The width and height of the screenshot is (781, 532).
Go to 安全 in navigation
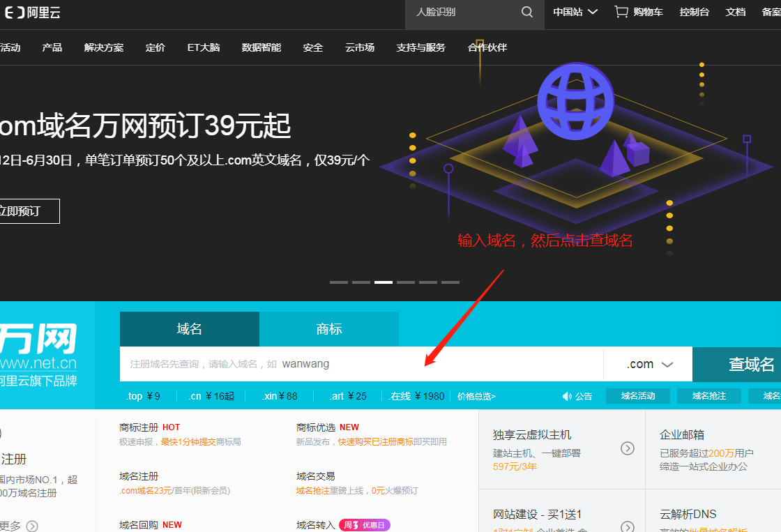(313, 47)
